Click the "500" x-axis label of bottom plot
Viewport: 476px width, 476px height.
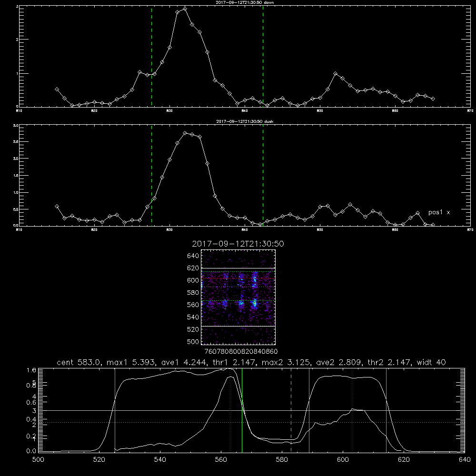pos(38,460)
